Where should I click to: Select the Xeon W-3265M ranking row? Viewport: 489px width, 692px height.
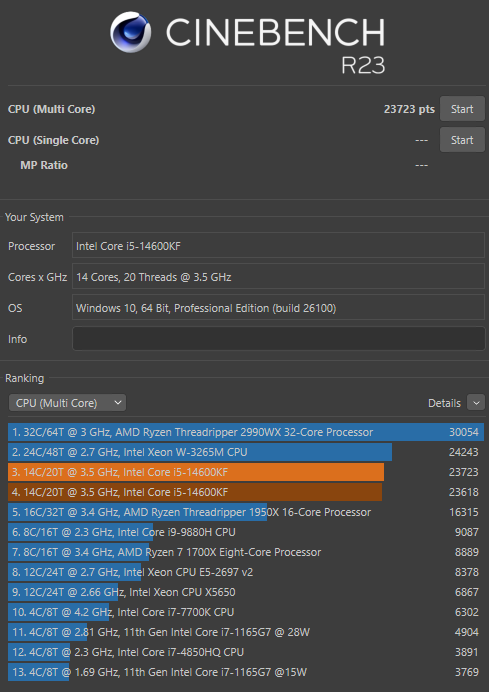coord(246,452)
